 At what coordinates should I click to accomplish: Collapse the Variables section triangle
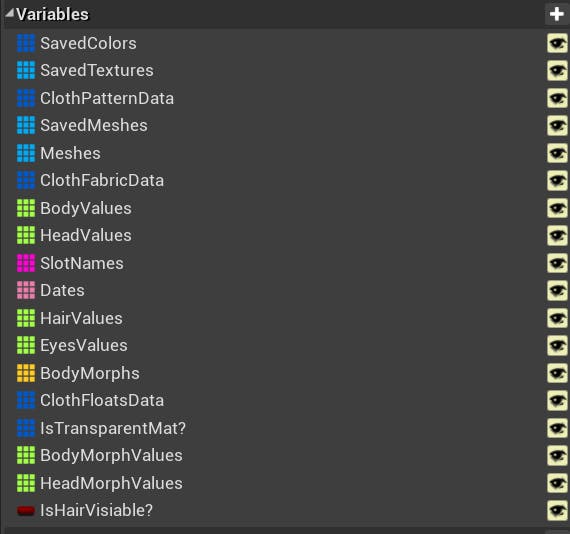click(10, 13)
